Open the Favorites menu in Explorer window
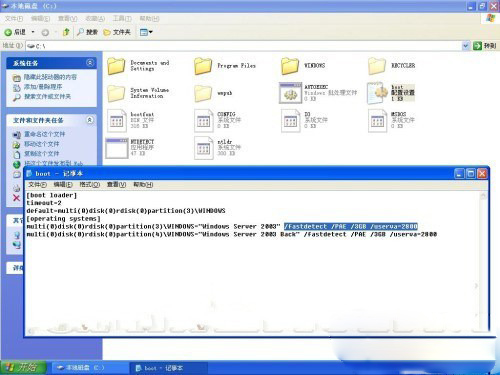 [x=95, y=18]
